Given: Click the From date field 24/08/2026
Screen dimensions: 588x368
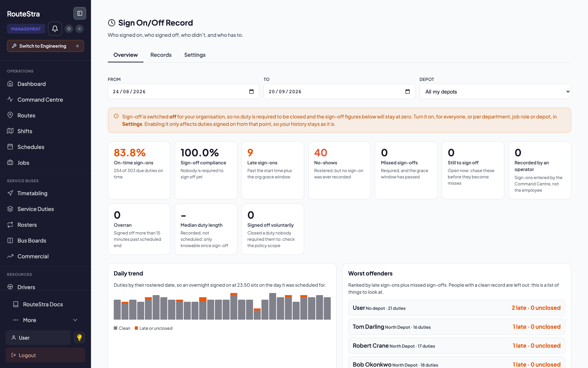Looking at the screenshot, I should click(183, 91).
